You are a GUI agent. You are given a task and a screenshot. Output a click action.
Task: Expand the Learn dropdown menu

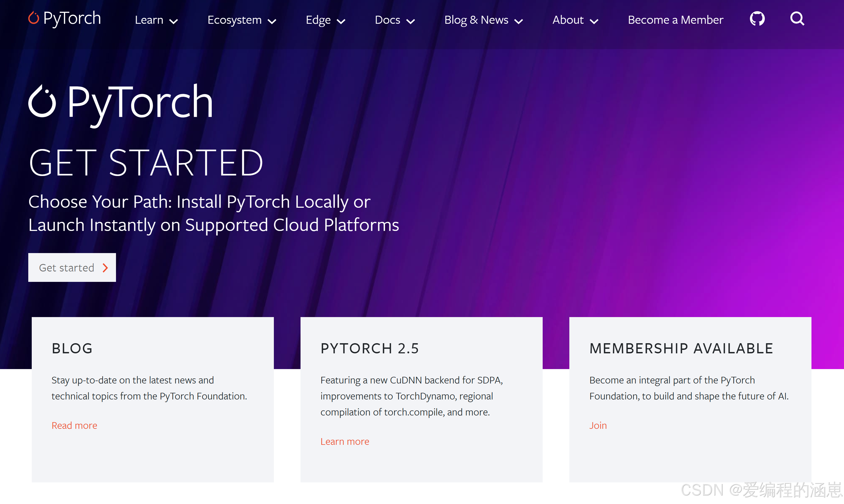156,20
